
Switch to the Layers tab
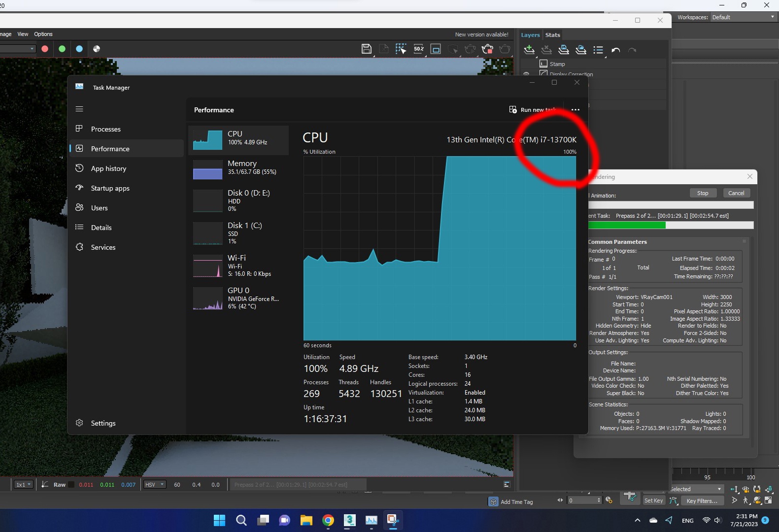coord(530,35)
